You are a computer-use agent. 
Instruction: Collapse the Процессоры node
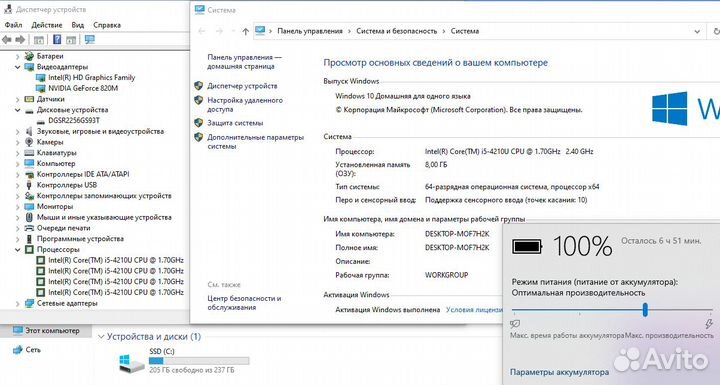[x=17, y=250]
